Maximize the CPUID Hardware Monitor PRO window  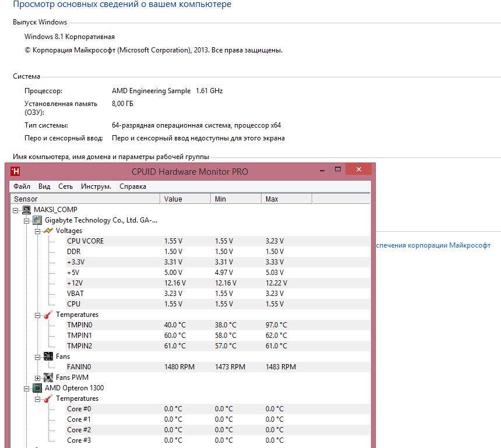[338, 170]
